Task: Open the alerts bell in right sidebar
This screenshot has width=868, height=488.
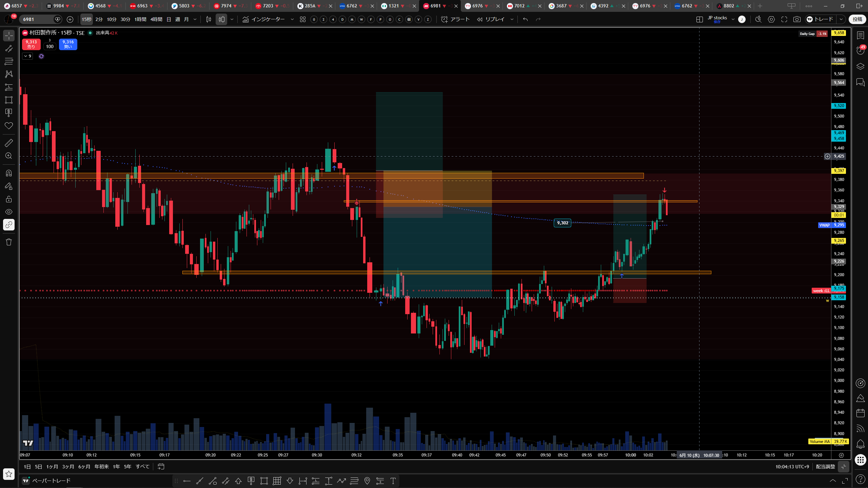Action: [860, 444]
